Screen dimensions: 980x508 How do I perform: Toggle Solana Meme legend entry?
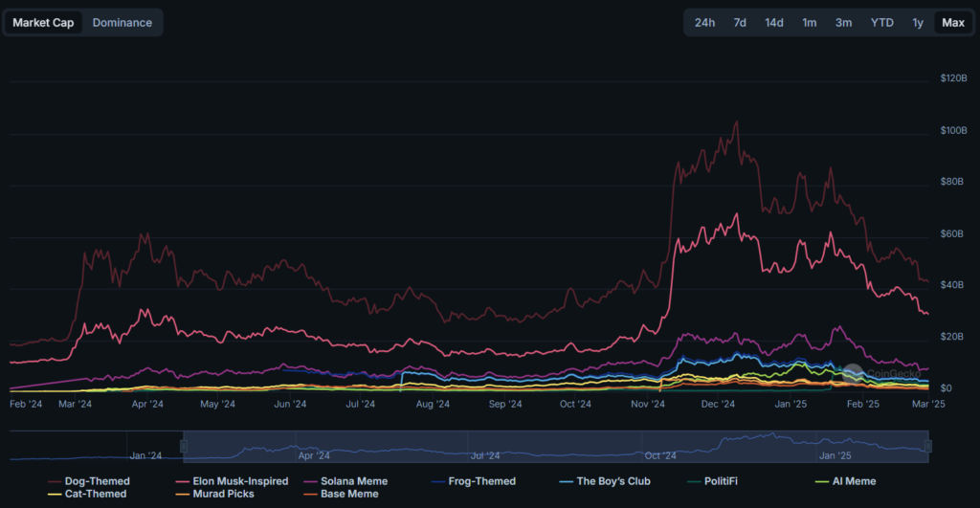click(x=354, y=481)
